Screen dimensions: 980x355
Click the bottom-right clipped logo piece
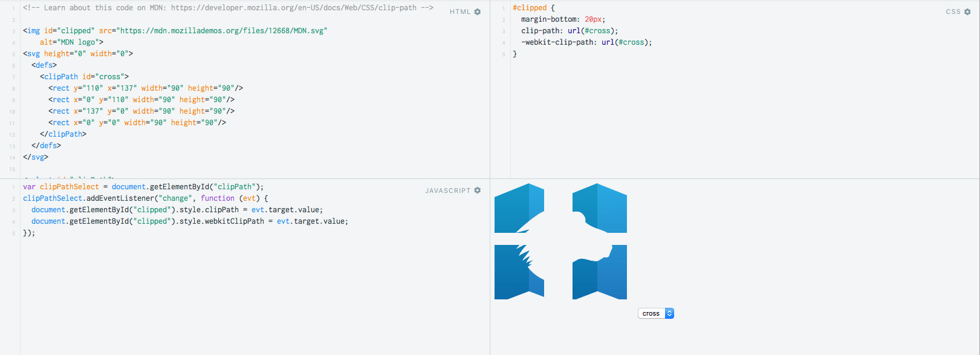tap(600, 272)
